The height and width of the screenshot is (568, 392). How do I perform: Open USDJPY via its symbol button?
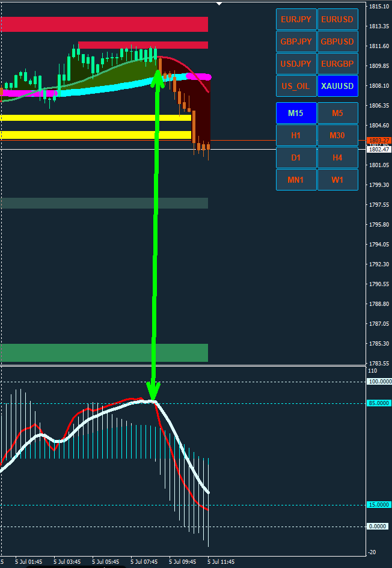(x=296, y=64)
